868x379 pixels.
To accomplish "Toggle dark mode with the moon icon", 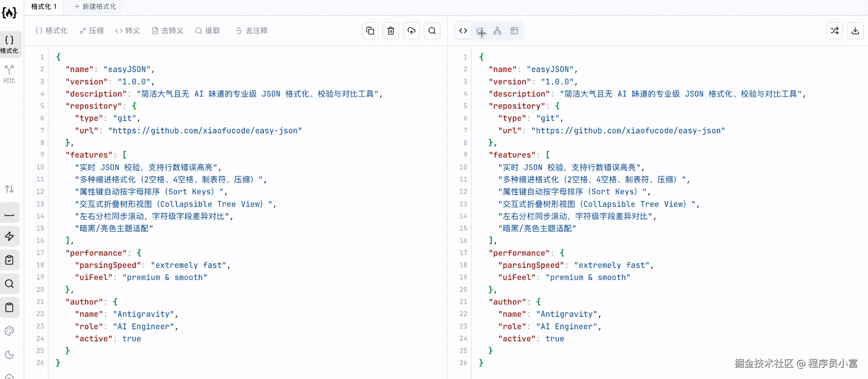I will click(x=9, y=355).
